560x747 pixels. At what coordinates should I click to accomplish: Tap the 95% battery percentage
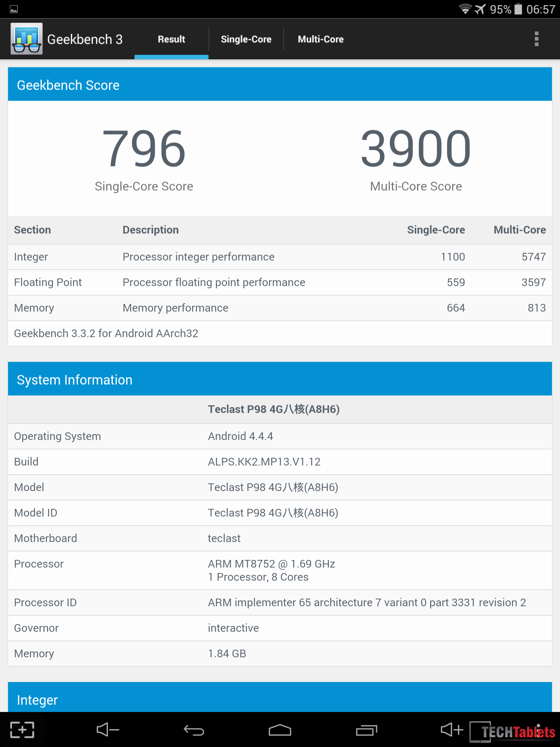coord(501,9)
